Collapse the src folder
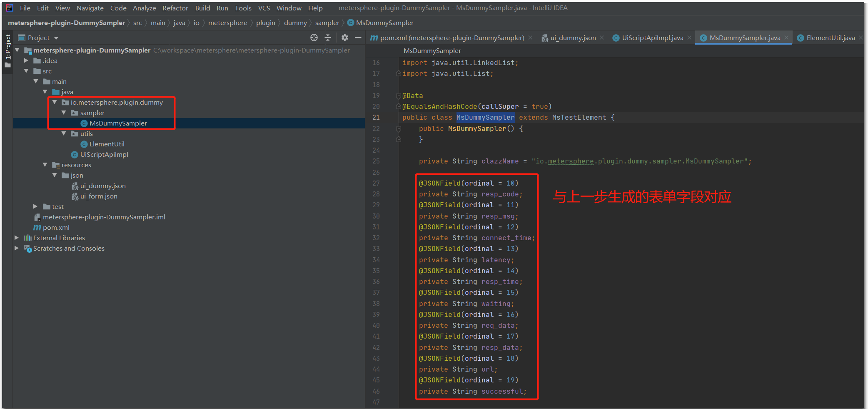Viewport: 868px width, 412px height. click(26, 71)
